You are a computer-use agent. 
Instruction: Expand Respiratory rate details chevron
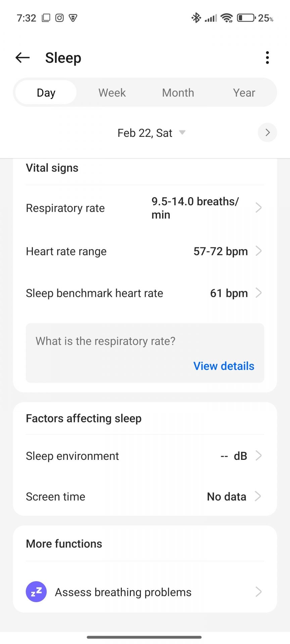pyautogui.click(x=258, y=208)
